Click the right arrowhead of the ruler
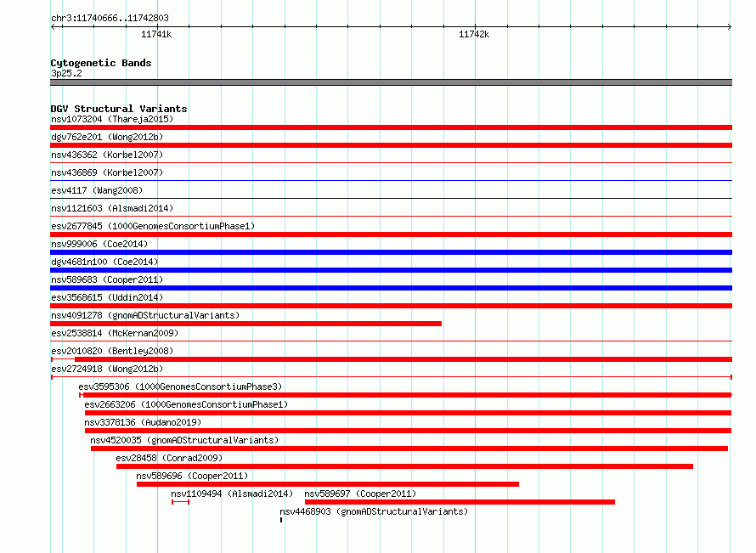The width and height of the screenshot is (756, 553). click(730, 26)
